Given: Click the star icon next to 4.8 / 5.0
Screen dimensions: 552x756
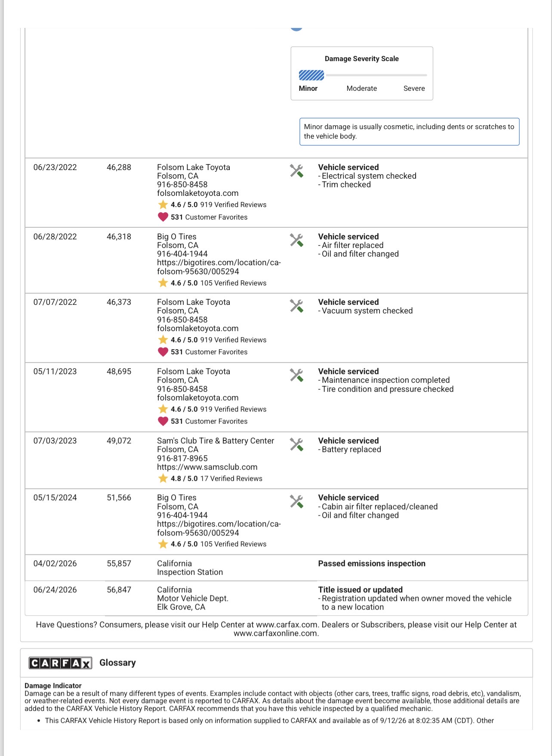Looking at the screenshot, I should (x=163, y=478).
